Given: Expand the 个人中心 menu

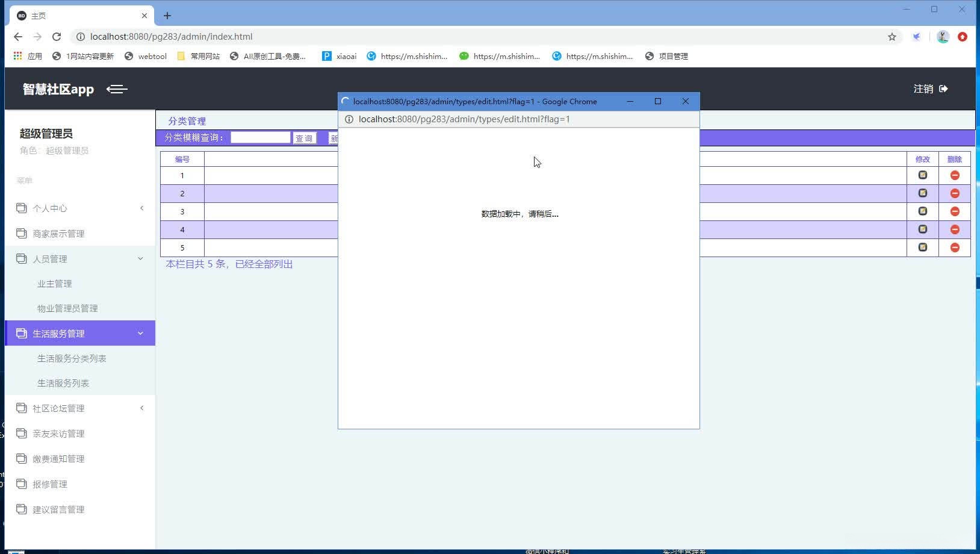Looking at the screenshot, I should [x=80, y=208].
